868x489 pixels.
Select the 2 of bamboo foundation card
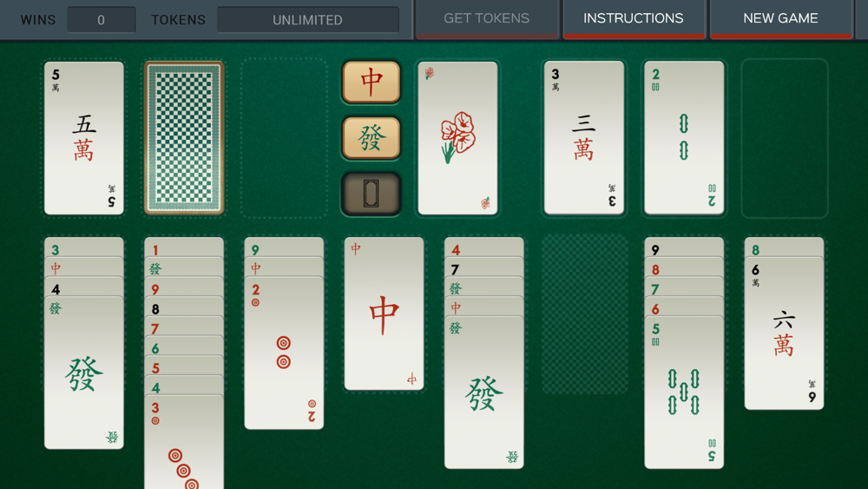(684, 138)
